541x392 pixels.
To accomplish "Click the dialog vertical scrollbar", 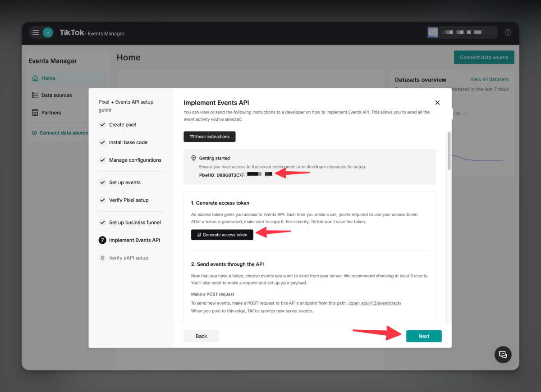I will point(449,150).
